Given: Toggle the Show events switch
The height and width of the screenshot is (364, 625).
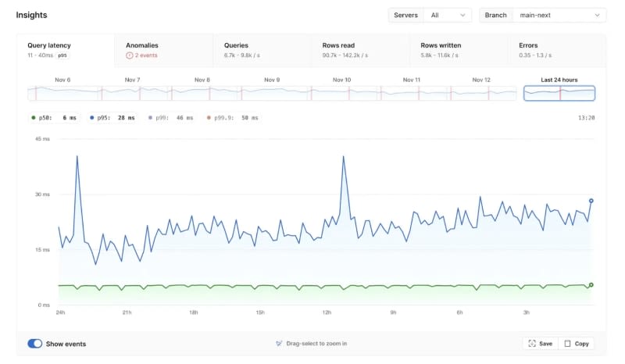Looking at the screenshot, I should click(34, 344).
